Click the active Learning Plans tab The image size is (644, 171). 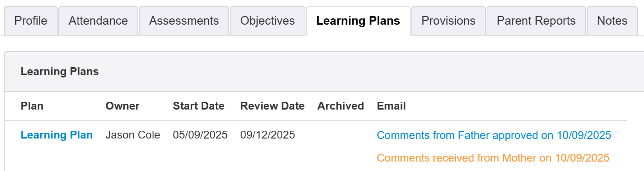tap(358, 21)
